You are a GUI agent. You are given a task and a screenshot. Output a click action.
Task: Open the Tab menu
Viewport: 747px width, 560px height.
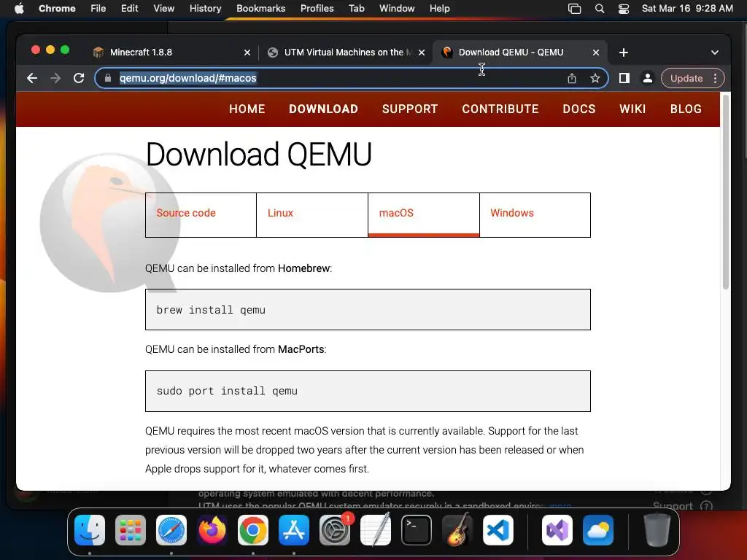pos(356,9)
